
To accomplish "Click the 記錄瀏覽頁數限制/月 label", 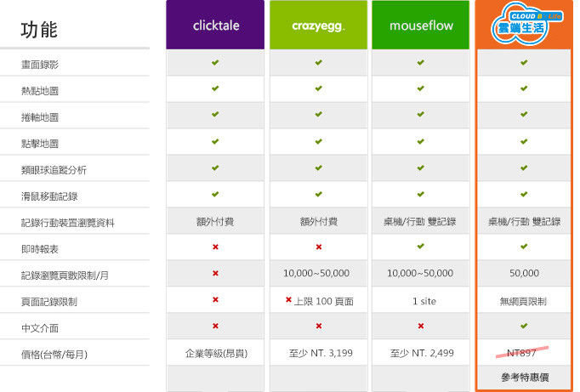I will pos(65,276).
